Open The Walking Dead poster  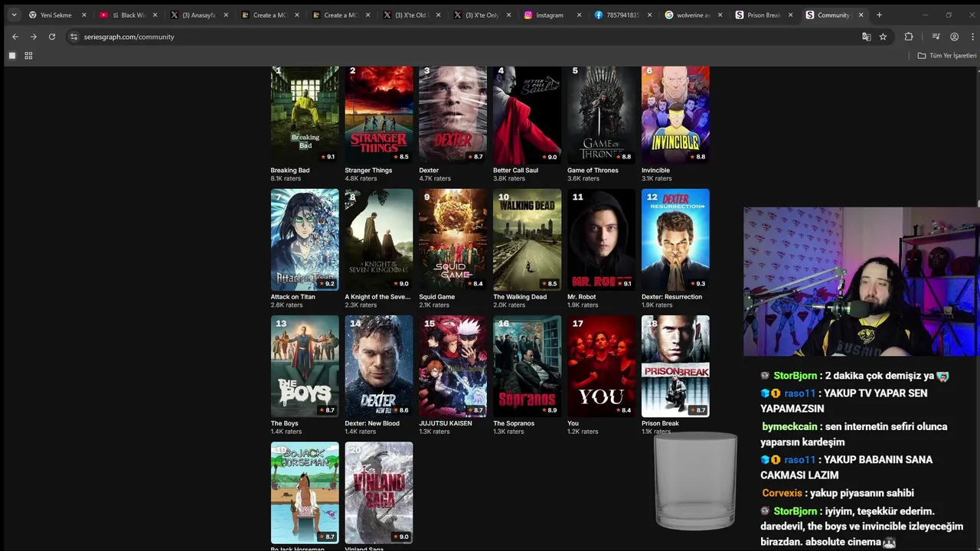[527, 240]
